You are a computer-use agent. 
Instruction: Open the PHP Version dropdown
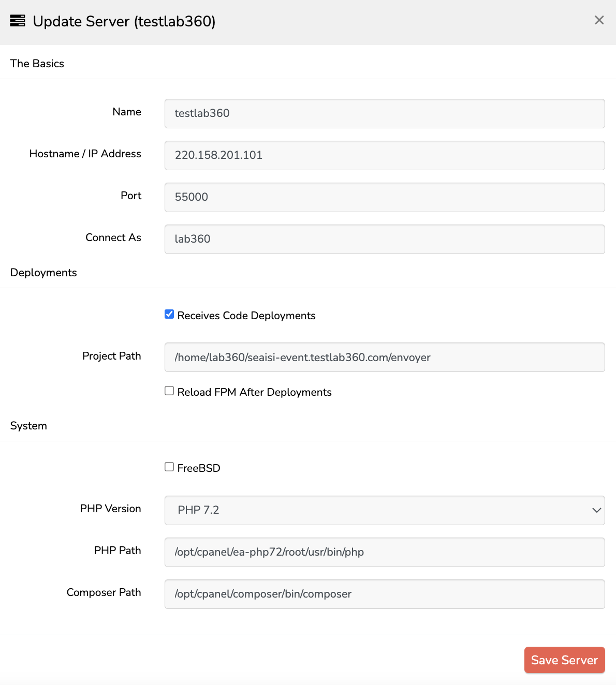tap(384, 510)
